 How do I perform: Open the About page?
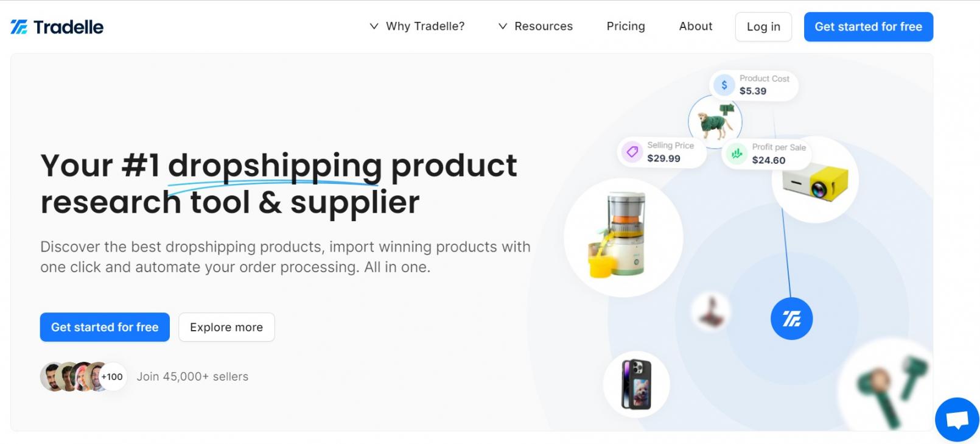point(696,26)
